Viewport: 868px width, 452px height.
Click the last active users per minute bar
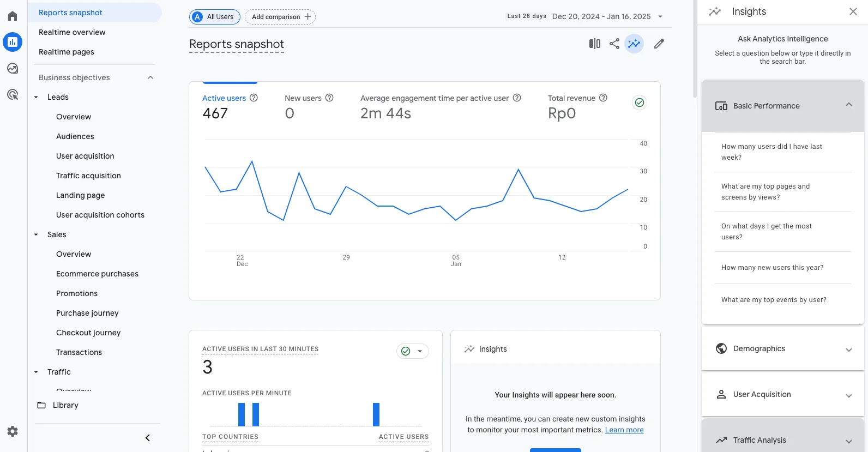click(x=376, y=414)
